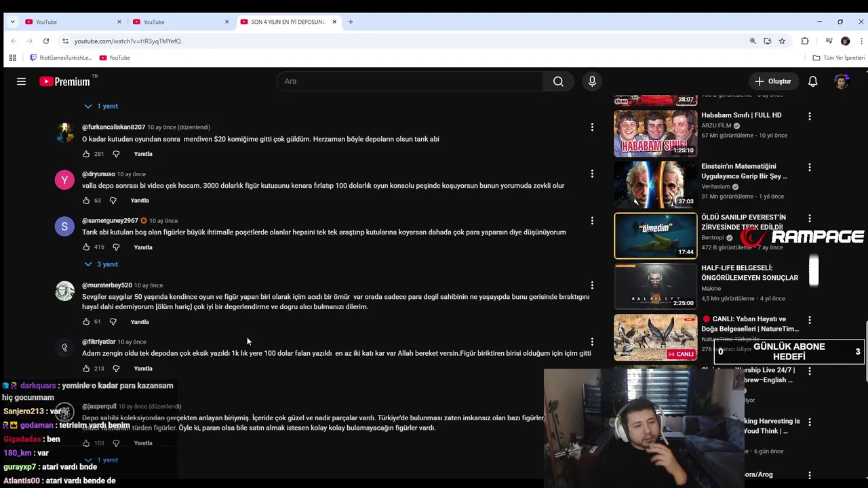Open browser extensions puzzle icon
This screenshot has width=868, height=488.
(805, 41)
